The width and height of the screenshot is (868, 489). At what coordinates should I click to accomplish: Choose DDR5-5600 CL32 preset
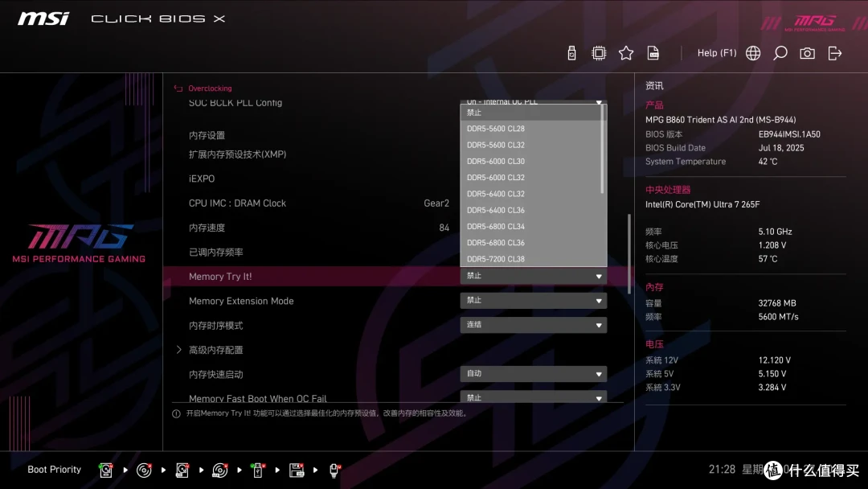(x=531, y=145)
